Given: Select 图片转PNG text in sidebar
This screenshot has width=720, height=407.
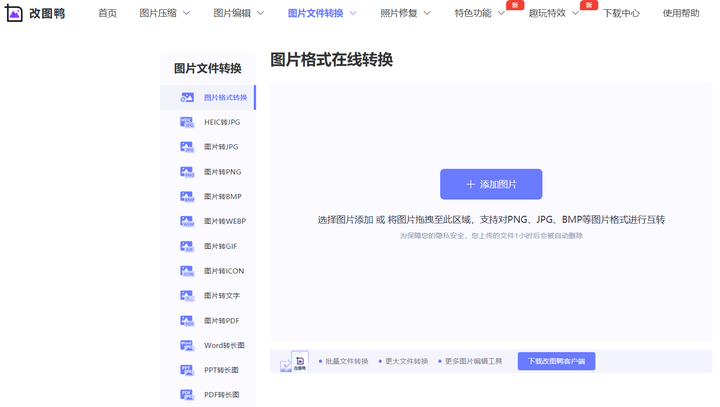Looking at the screenshot, I should click(223, 172).
